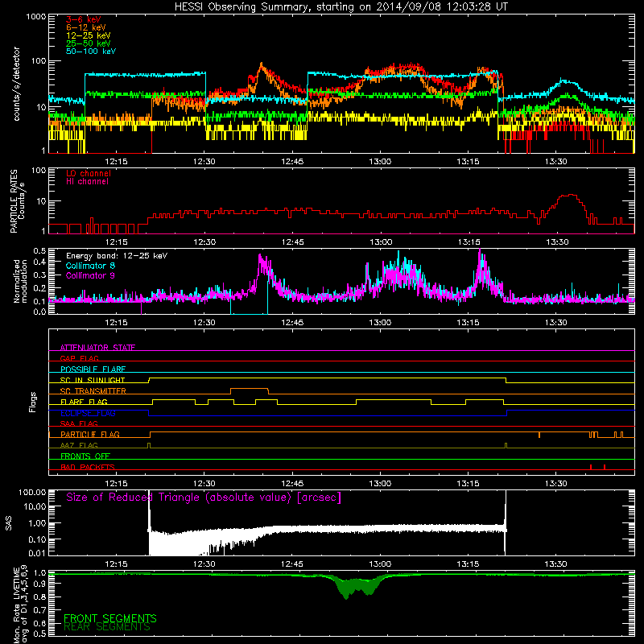Image resolution: width=644 pixels, height=644 pixels.
Task: Select the Collimator 9 legend entry
Action: (x=90, y=275)
